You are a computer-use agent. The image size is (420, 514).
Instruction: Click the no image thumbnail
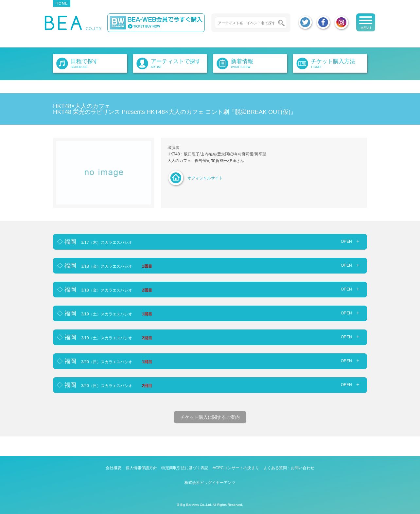point(104,173)
